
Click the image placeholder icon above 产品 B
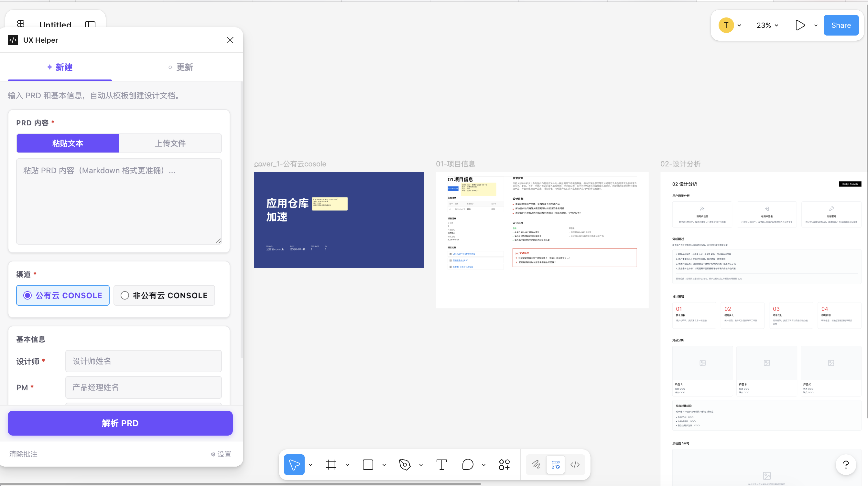[767, 363]
